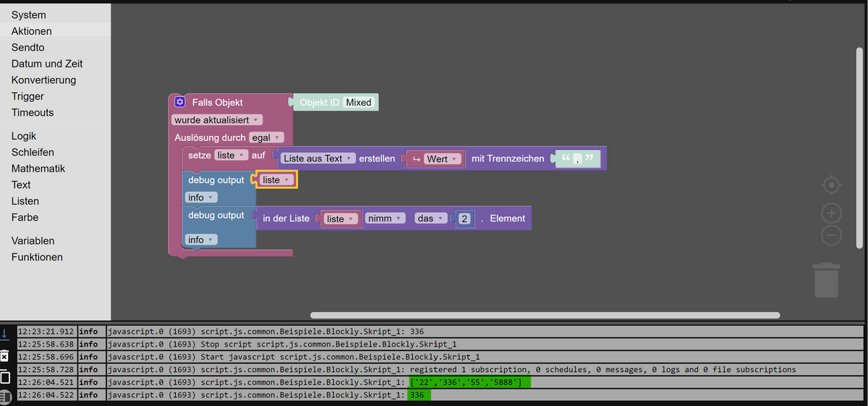Open 'liste' dropdown in 'in der Liste' block
Screen dimensions: 868x406
click(341, 219)
